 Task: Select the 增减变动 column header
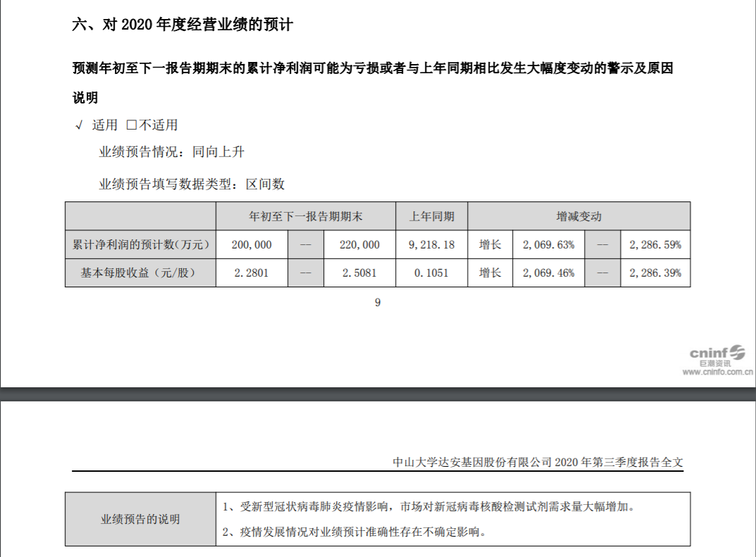pyautogui.click(x=578, y=216)
